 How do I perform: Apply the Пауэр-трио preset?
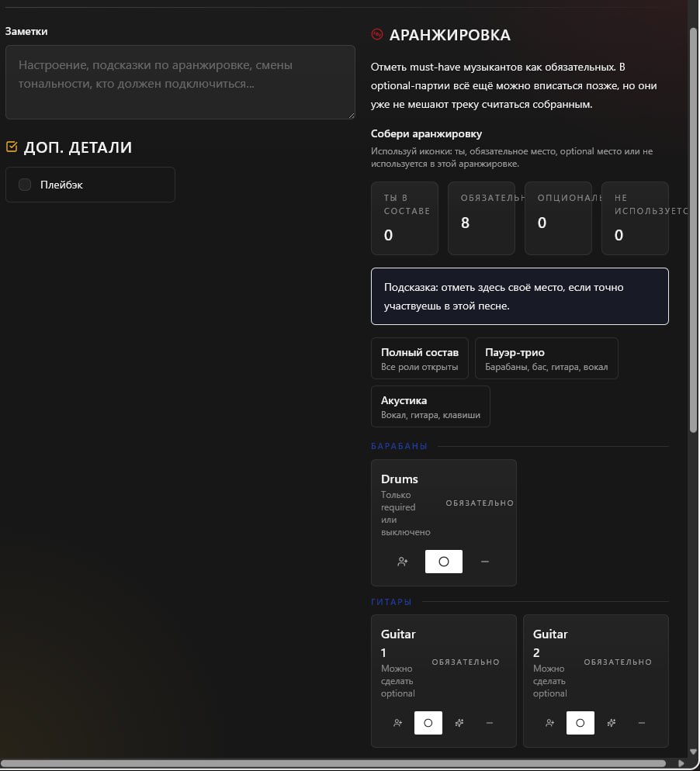pyautogui.click(x=546, y=358)
